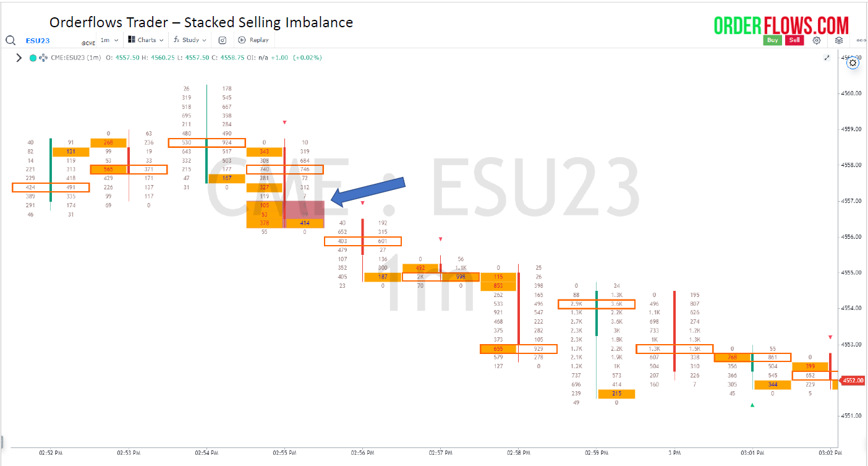Expand the legend chevron arrow

pos(19,58)
